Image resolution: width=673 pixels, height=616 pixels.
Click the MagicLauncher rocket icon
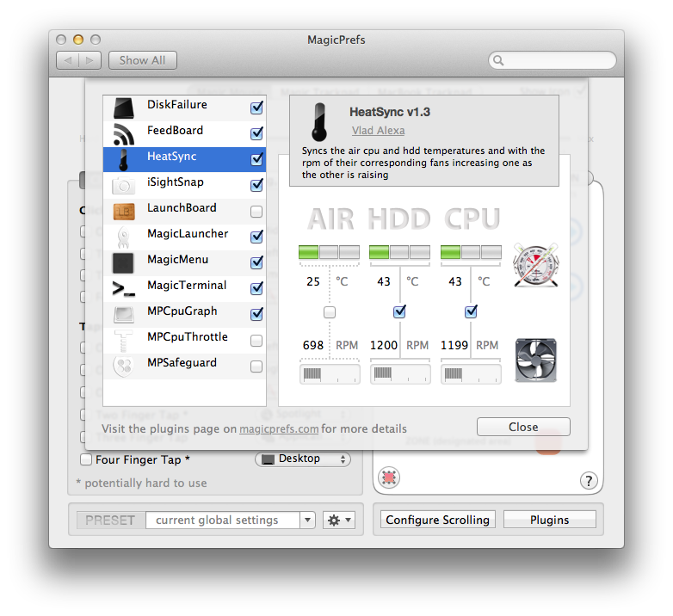click(124, 237)
